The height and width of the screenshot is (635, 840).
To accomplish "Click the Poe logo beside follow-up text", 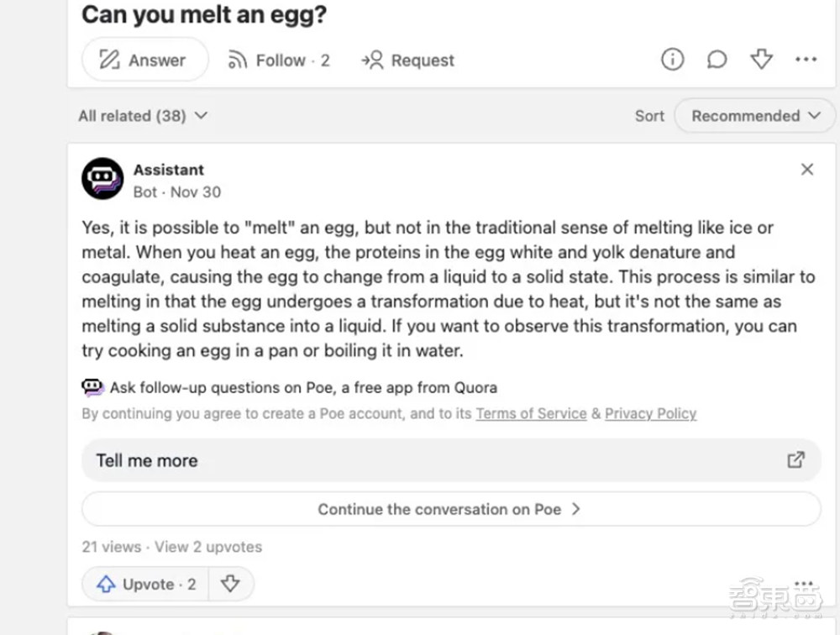I will click(x=92, y=387).
